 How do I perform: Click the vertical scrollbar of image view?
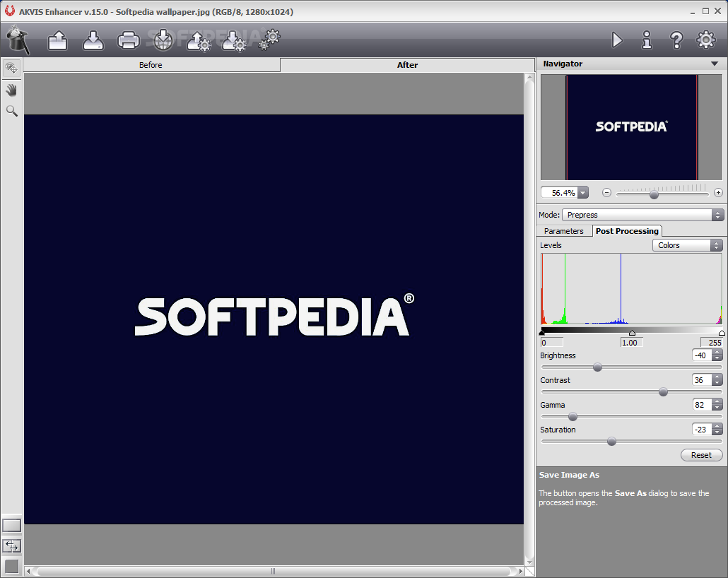click(x=529, y=319)
